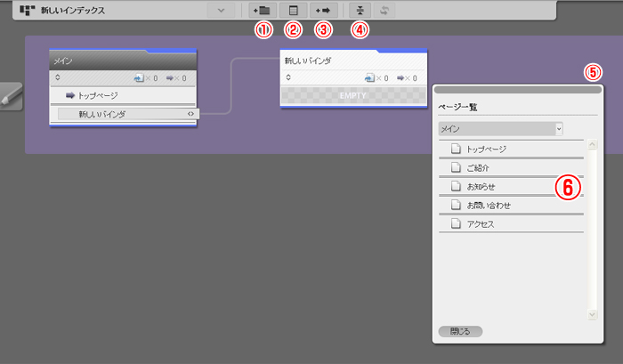Select アクセス in page list

click(512, 223)
